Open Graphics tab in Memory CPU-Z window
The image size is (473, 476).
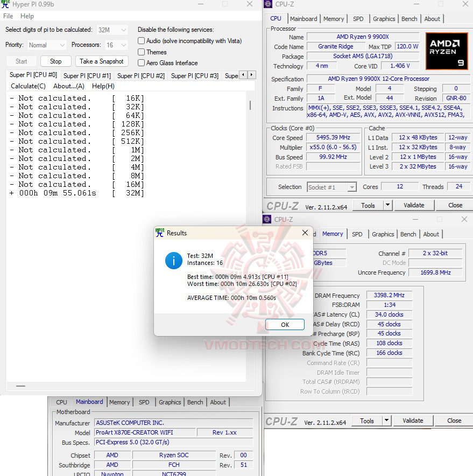pyautogui.click(x=383, y=234)
